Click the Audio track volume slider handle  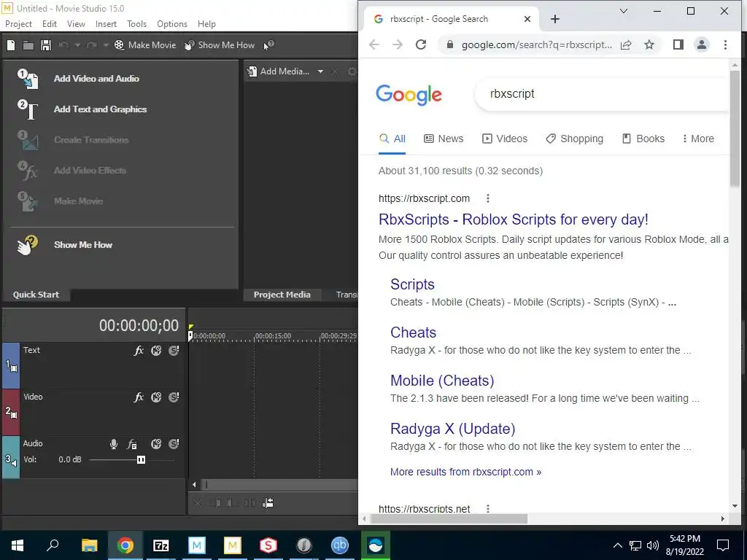(x=141, y=460)
